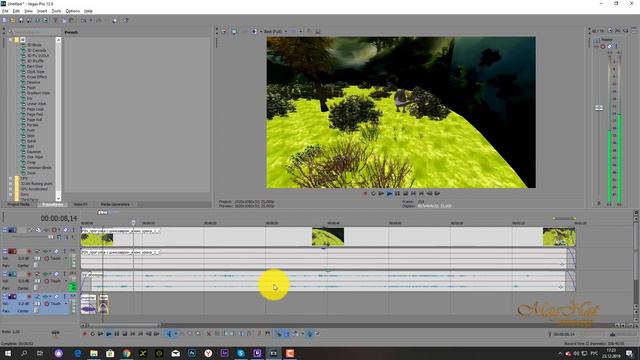Click the Master bus volume fader

[x=599, y=108]
